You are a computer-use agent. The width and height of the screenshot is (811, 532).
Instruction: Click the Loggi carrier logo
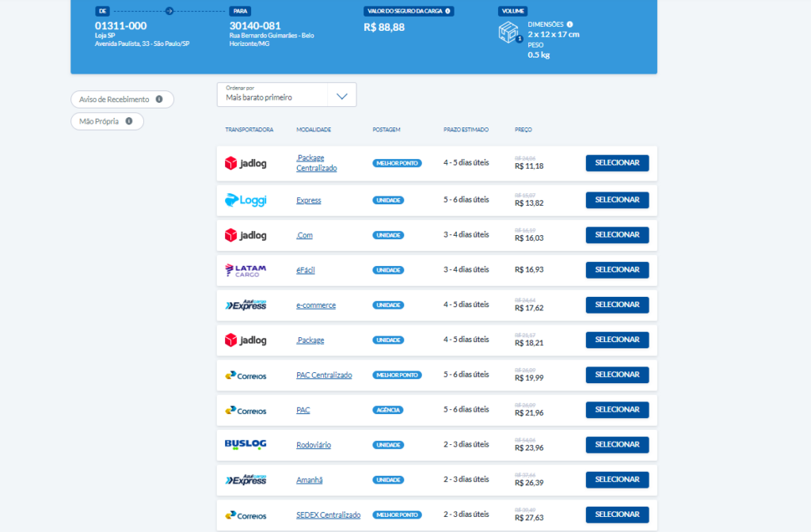246,200
